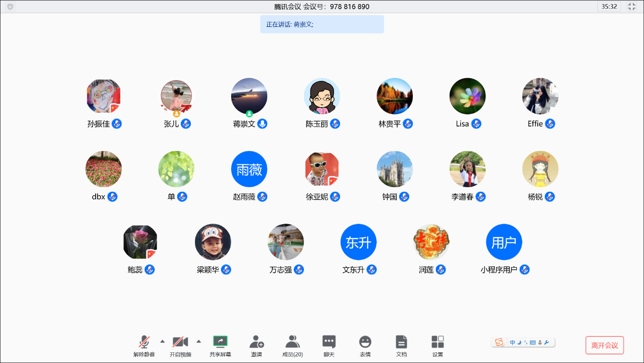Viewport: 644px width, 363px height.
Task: Click muted mic icon next to 单
Action: [182, 196]
